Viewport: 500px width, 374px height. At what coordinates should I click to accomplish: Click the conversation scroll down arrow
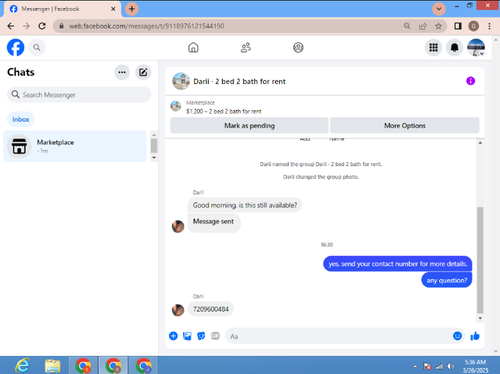pyautogui.click(x=480, y=318)
